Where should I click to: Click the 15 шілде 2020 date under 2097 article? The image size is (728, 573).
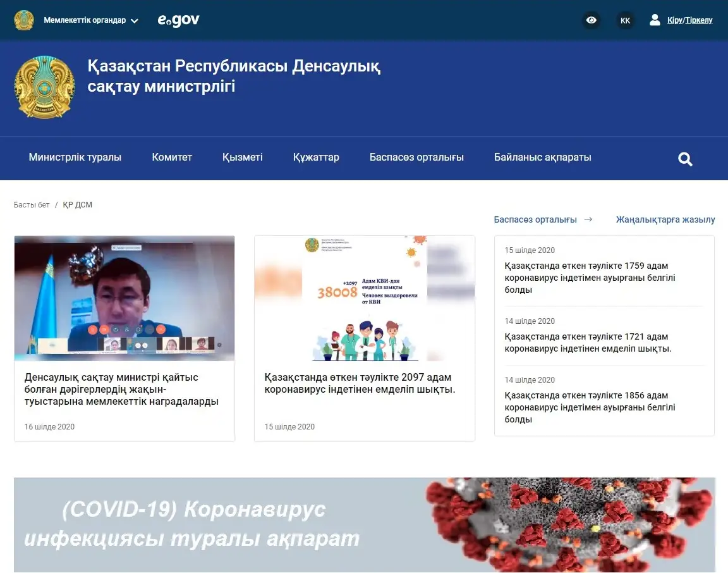point(289,427)
